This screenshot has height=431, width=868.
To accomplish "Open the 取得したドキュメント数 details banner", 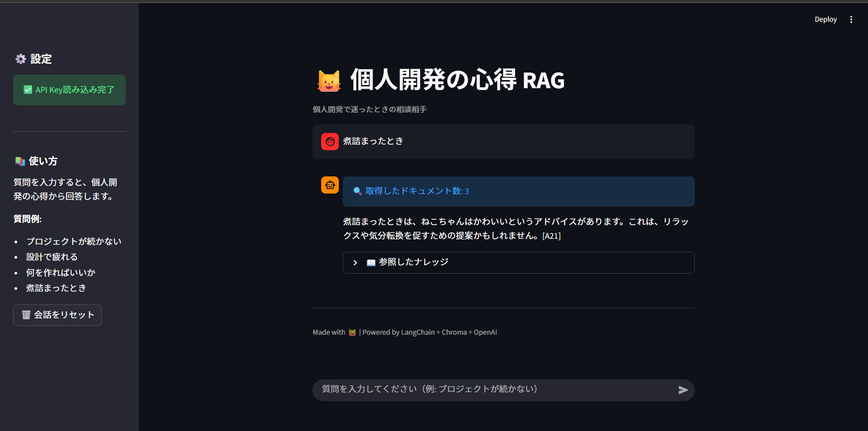I will pyautogui.click(x=518, y=191).
